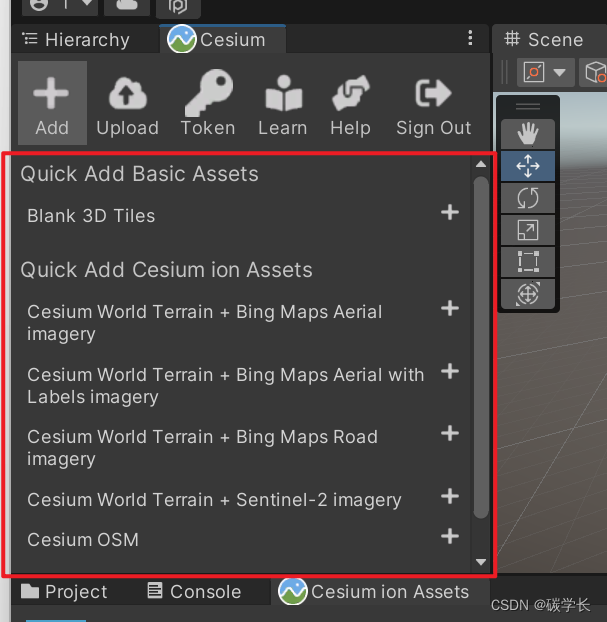Click the Blank 3D Tiles label
Screen dimensions: 607x622
(91, 216)
